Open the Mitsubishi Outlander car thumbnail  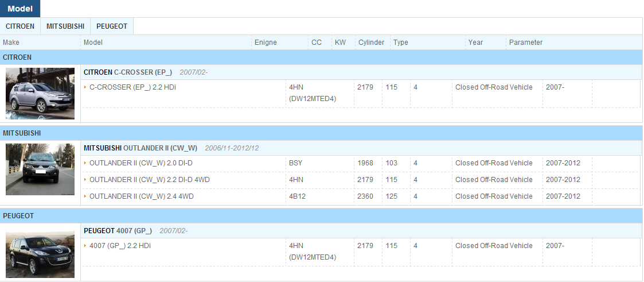[40, 169]
